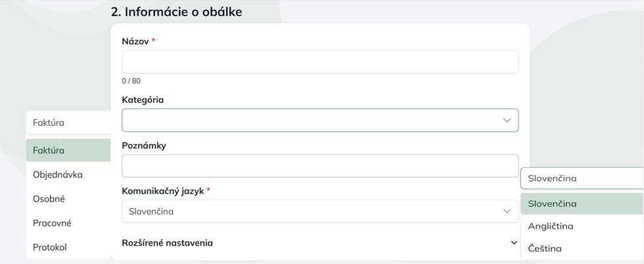Screen dimensions: 644x264
Task: Click the Názov field label
Action: click(x=135, y=41)
